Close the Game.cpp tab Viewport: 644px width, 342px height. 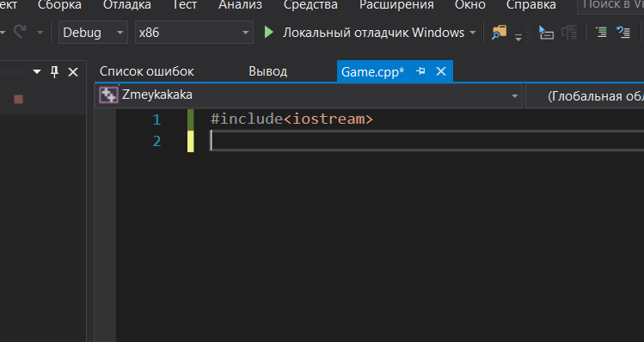441,71
